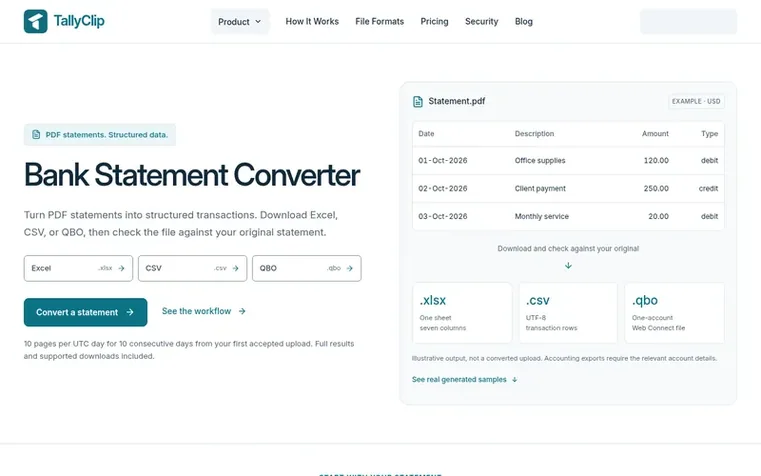The width and height of the screenshot is (761, 476).
Task: Click the 120.00 amount cell
Action: pyautogui.click(x=656, y=161)
